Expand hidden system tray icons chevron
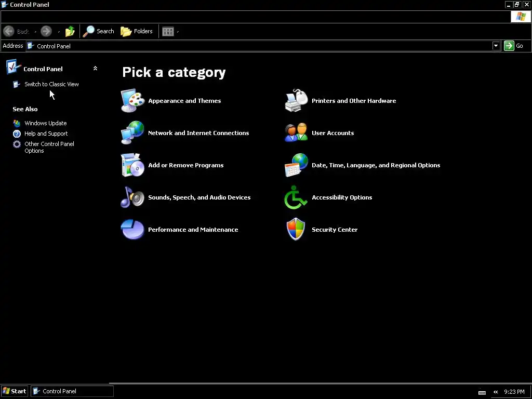This screenshot has height=399, width=532. coord(496,392)
